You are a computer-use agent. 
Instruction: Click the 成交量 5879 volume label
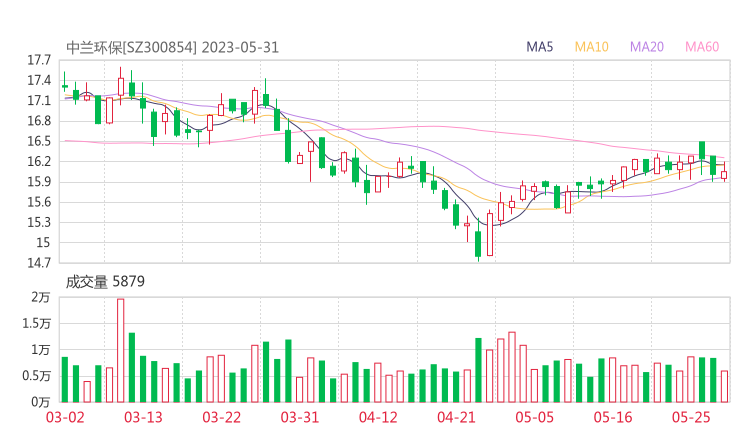pos(105,282)
